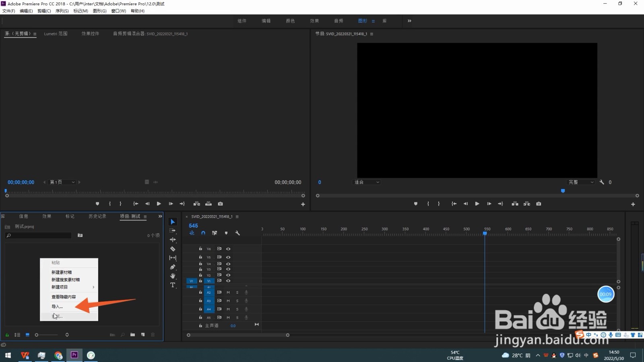The height and width of the screenshot is (362, 644).
Task: Switch project panel to icon view
Action: coord(27,335)
